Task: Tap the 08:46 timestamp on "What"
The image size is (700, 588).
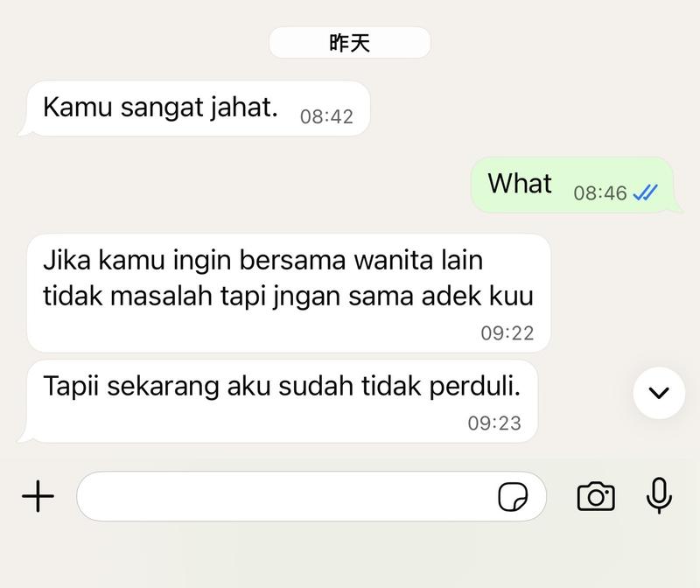Action: [x=600, y=193]
